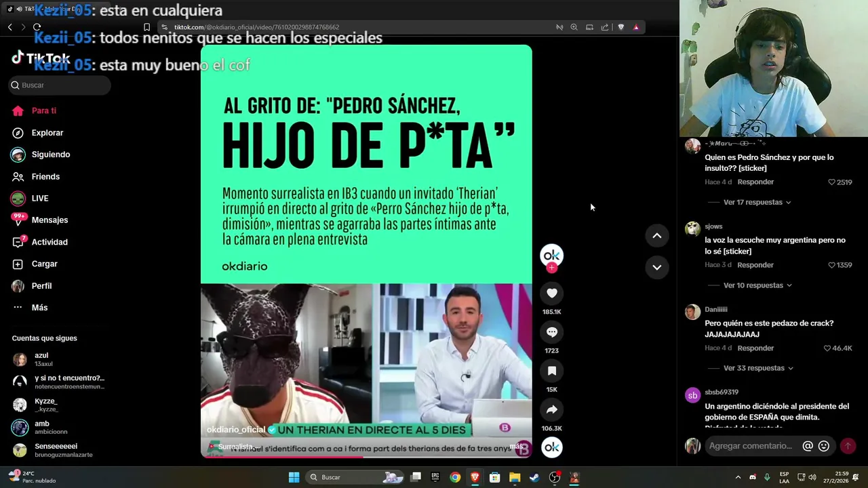Go to previous video with up chevron
The height and width of the screenshot is (488, 868).
point(656,236)
